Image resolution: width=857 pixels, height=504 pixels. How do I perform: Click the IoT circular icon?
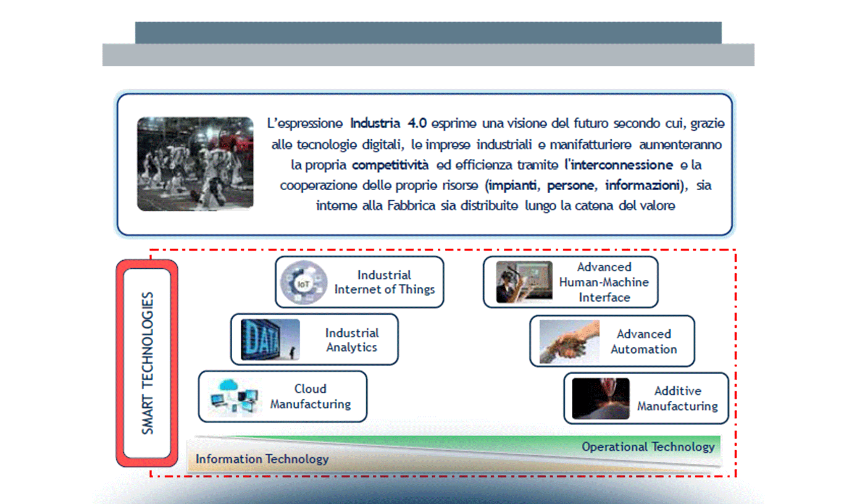[x=304, y=283]
